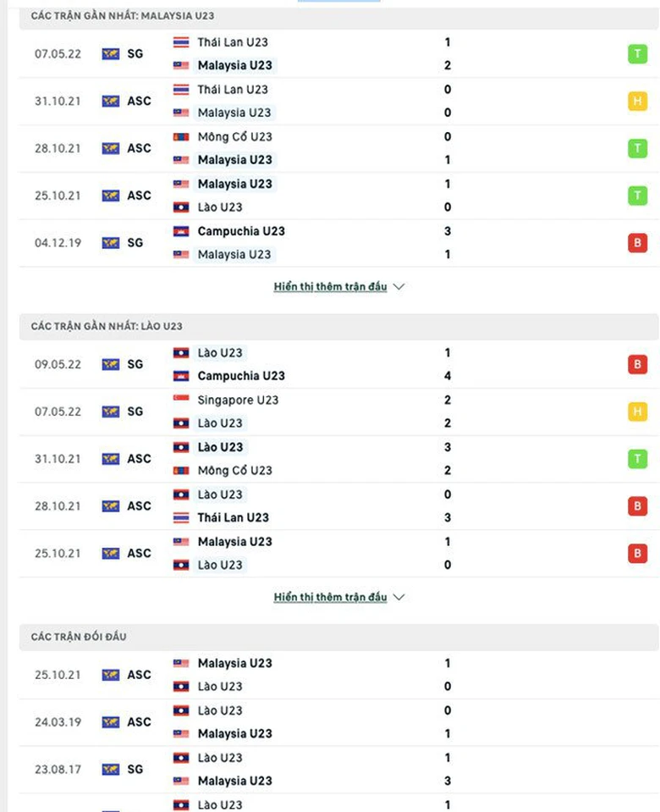
Task: Click yellow H badge for Thái Lan draw
Action: pyautogui.click(x=637, y=102)
